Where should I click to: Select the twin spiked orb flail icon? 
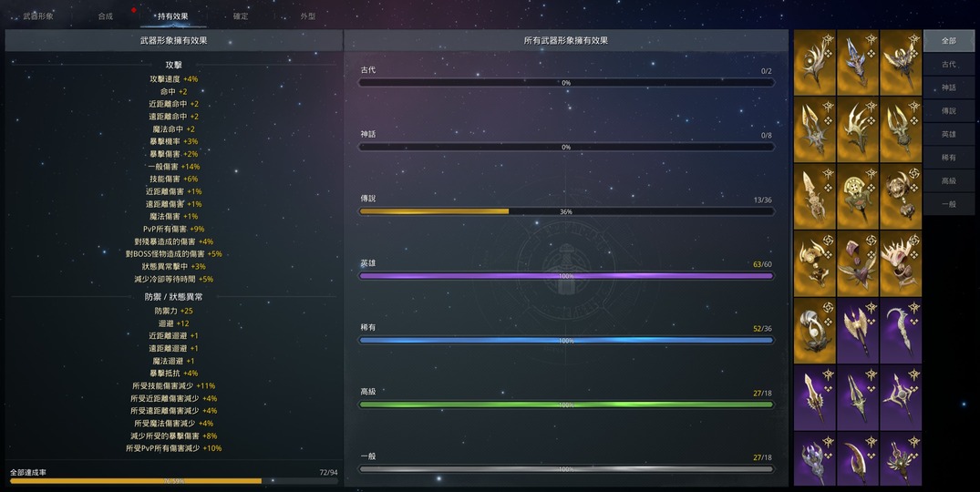(x=901, y=197)
